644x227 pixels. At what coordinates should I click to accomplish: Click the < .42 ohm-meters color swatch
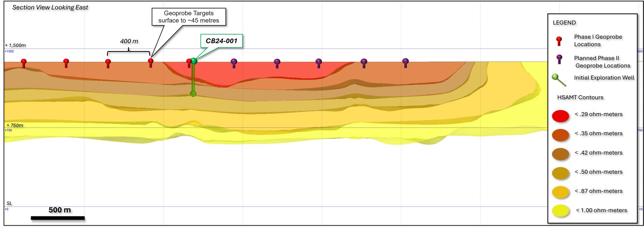[560, 153]
